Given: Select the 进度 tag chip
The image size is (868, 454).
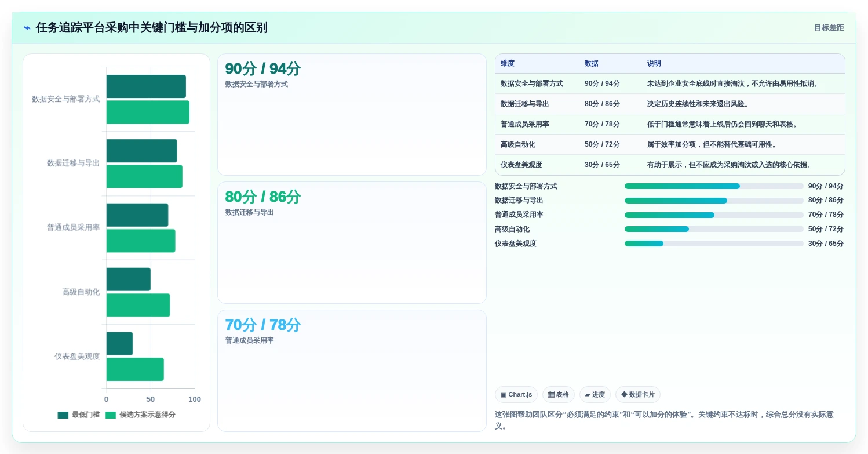Looking at the screenshot, I should point(595,395).
